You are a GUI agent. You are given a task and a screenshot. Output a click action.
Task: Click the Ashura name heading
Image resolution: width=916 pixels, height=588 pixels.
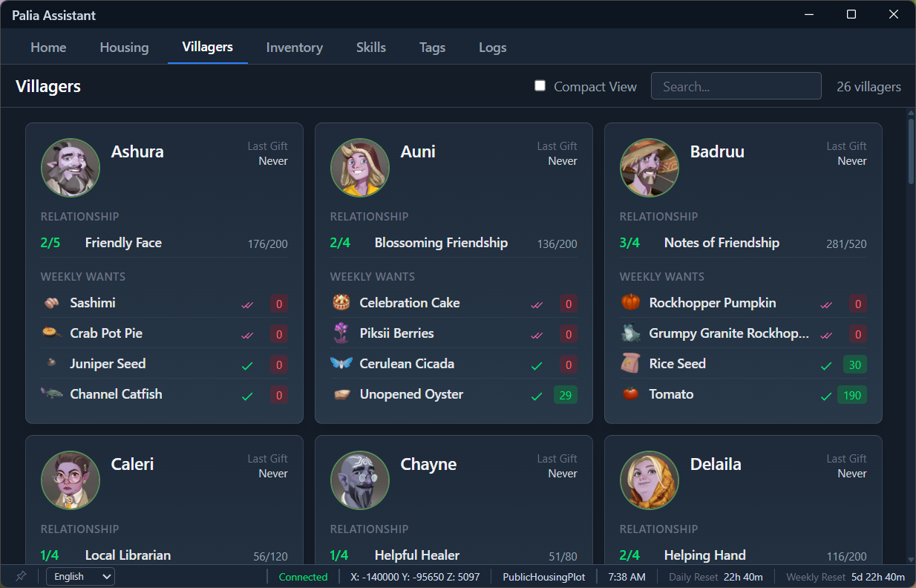point(137,151)
